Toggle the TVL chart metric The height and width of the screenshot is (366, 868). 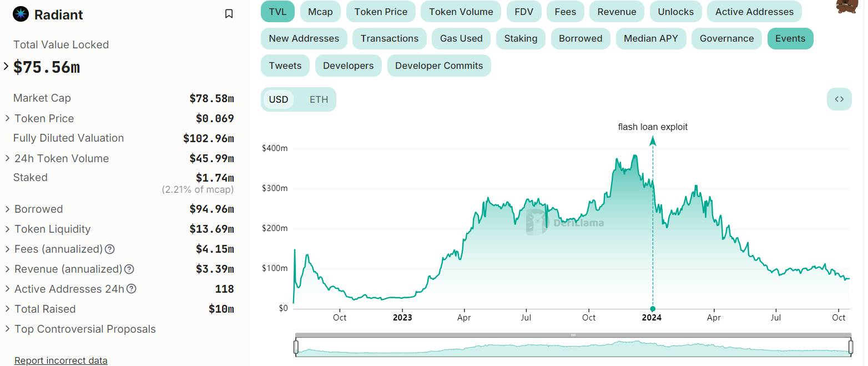277,12
